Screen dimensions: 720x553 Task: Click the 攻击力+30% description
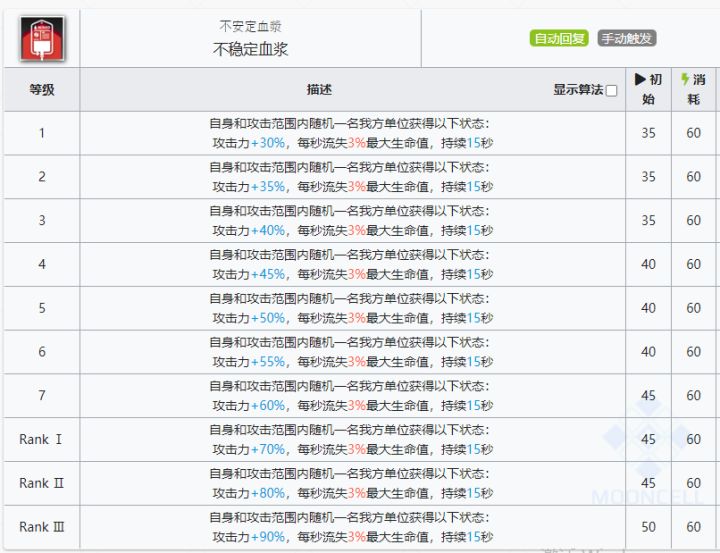click(352, 133)
